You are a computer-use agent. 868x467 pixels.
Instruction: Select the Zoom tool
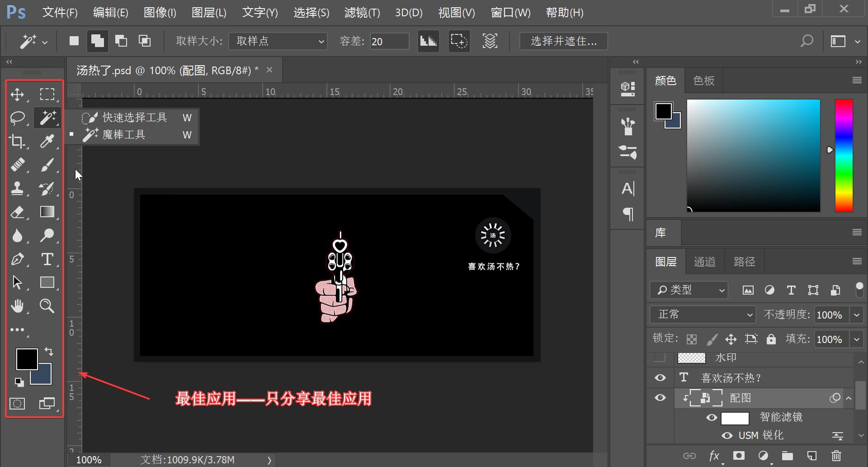tap(47, 306)
